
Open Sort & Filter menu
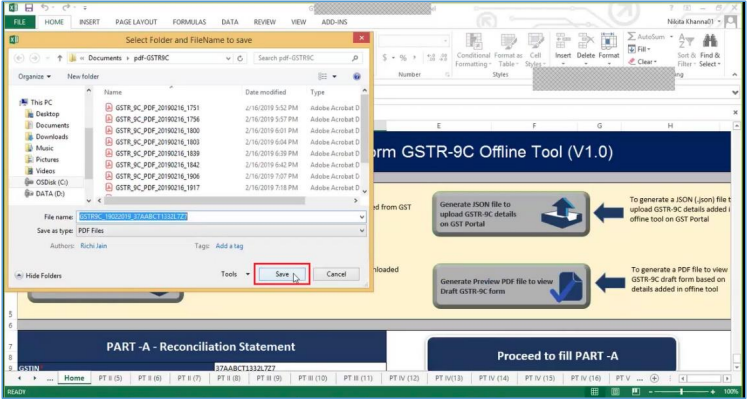[x=687, y=51]
